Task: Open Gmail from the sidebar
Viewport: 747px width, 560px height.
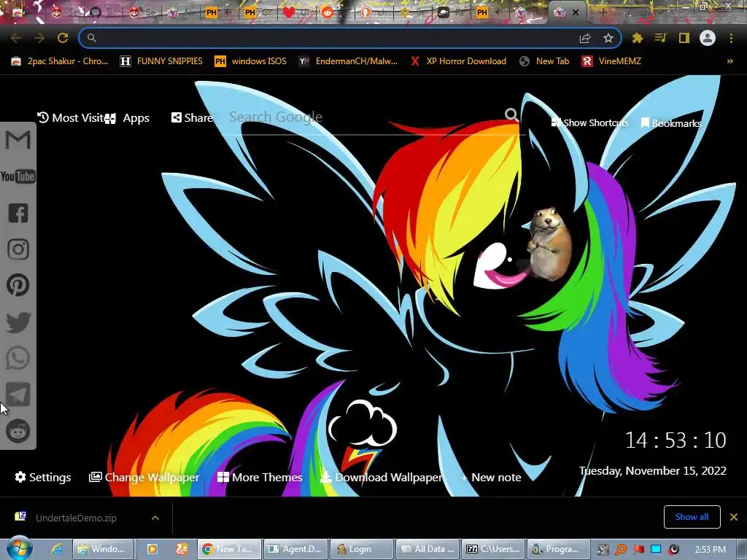Action: click(18, 140)
